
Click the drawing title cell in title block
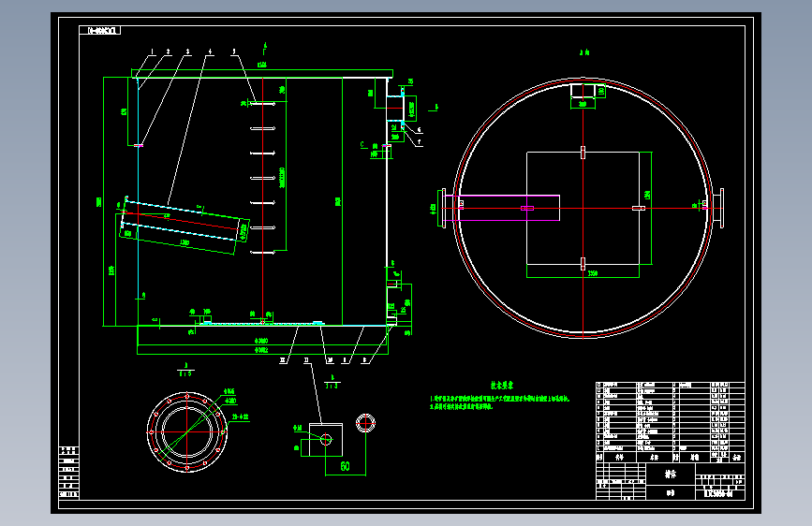click(x=671, y=474)
